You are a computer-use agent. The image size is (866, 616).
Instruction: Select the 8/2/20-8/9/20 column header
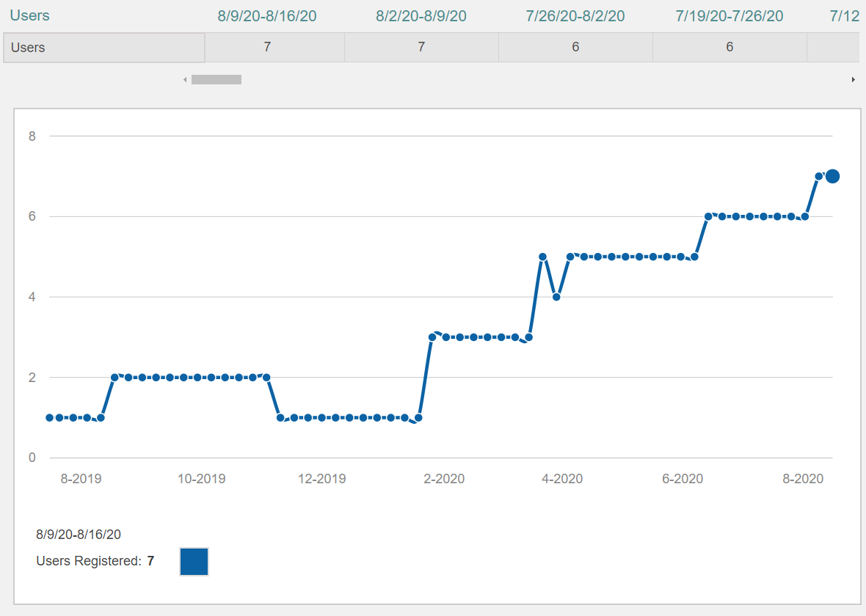coord(421,16)
